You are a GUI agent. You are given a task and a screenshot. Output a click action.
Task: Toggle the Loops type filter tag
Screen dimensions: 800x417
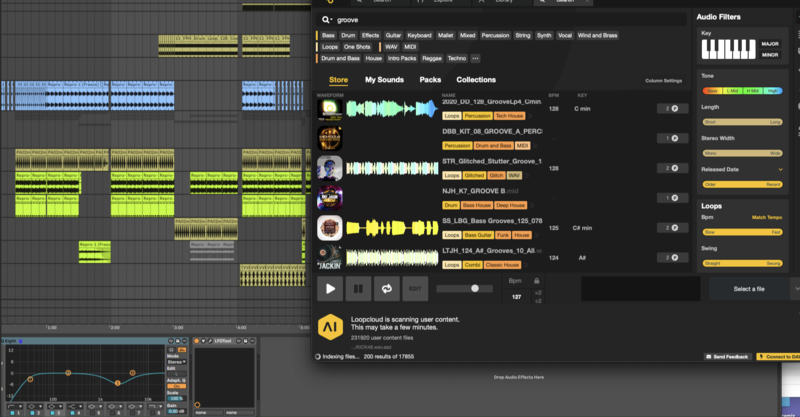[330, 47]
